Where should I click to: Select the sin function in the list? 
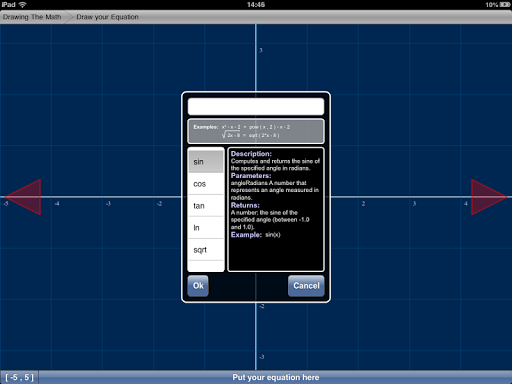pos(206,162)
